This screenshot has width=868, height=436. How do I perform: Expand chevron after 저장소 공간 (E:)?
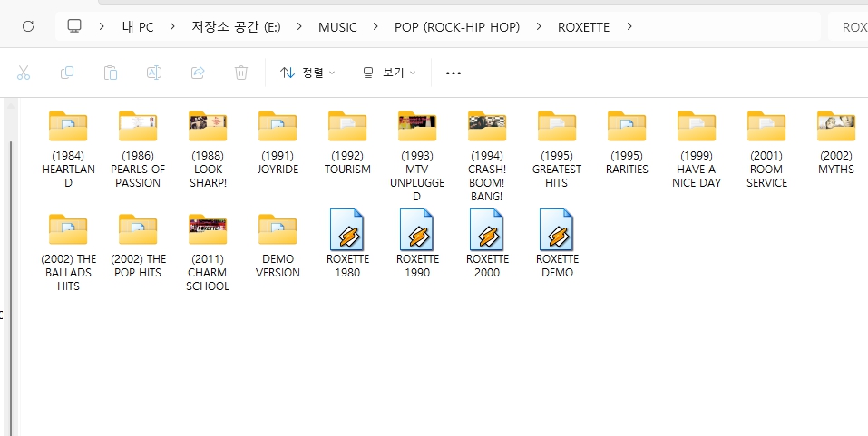click(299, 26)
